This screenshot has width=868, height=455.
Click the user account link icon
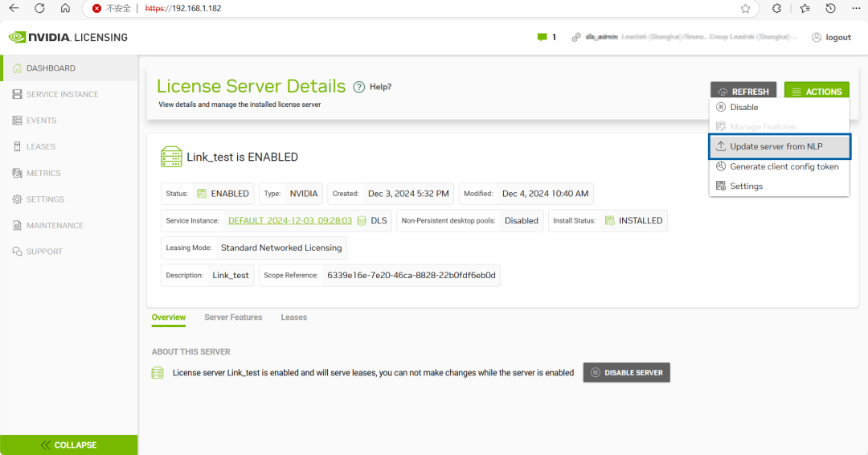576,37
